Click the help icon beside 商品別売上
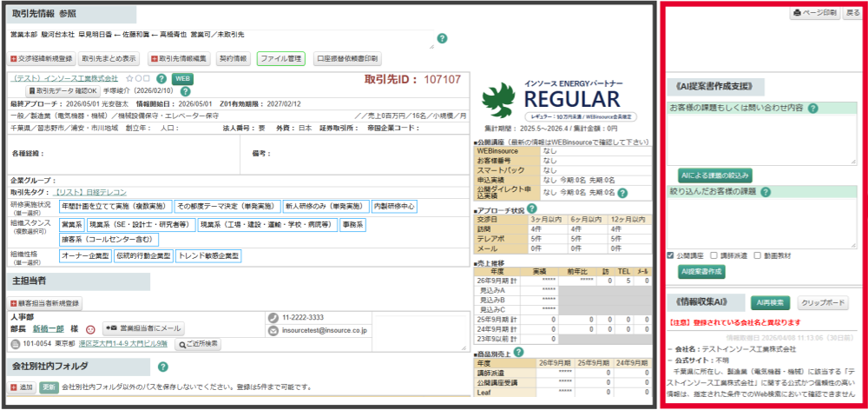868x410 pixels. coord(519,352)
